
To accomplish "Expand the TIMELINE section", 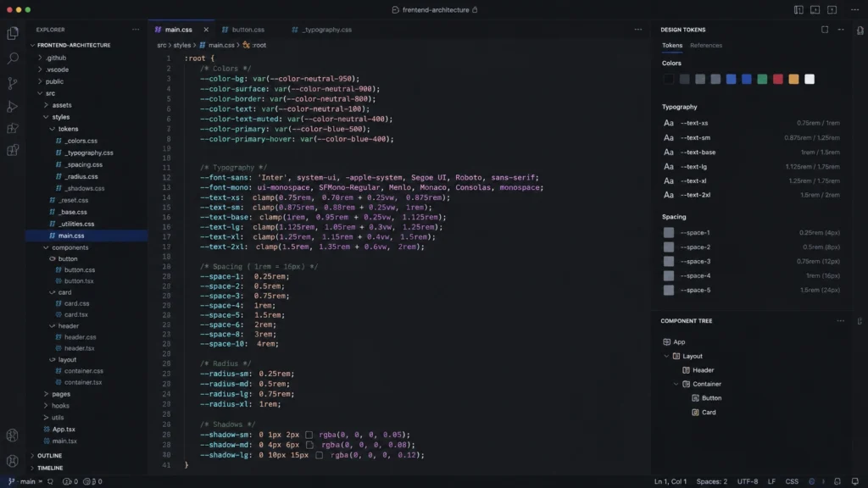I will click(x=32, y=468).
